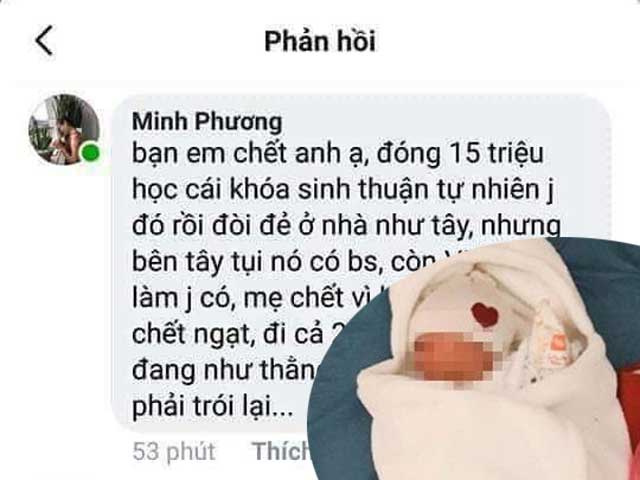Screen dimensions: 640x480
Task: Expand the truncated comment at "phải trói lại..."
Action: tap(213, 407)
